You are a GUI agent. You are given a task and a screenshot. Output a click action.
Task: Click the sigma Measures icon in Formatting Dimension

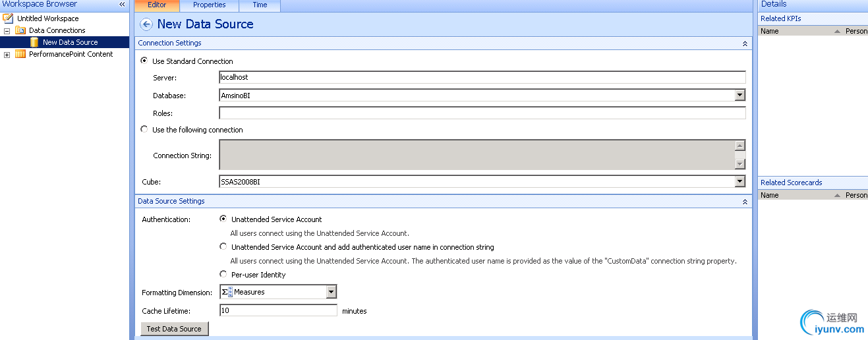[227, 292]
